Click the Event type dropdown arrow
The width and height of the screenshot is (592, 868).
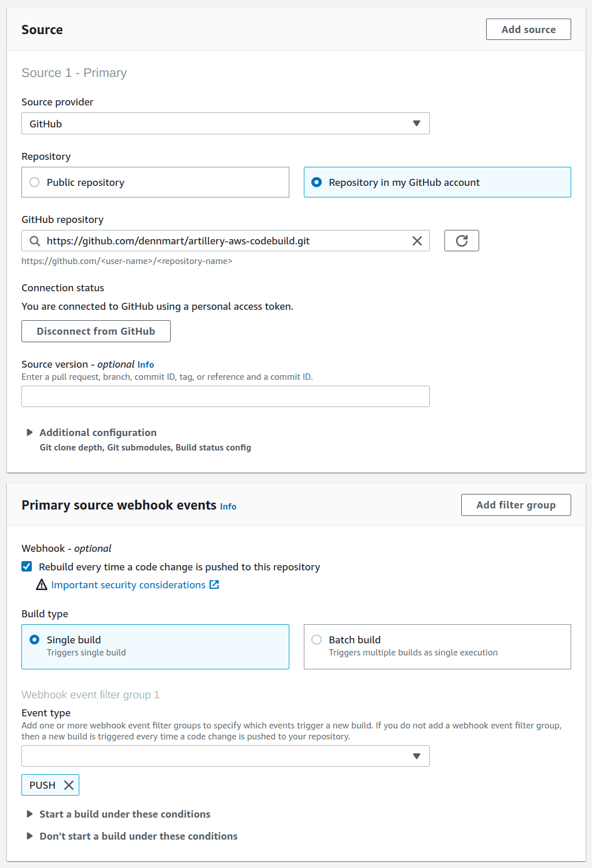pyautogui.click(x=416, y=756)
